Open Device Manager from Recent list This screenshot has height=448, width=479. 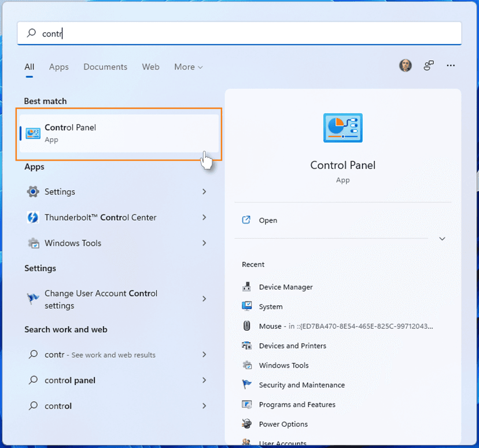click(285, 287)
